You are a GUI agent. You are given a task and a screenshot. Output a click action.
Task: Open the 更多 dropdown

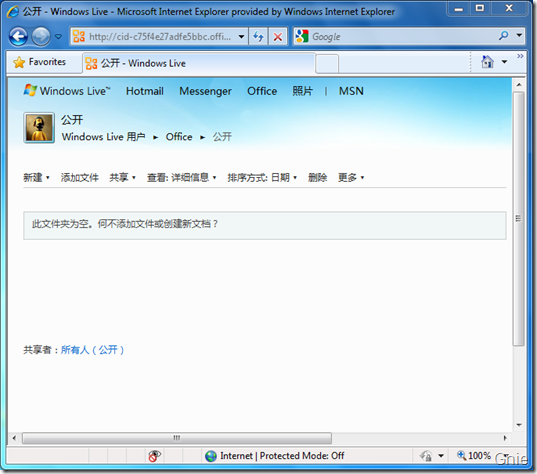(351, 177)
